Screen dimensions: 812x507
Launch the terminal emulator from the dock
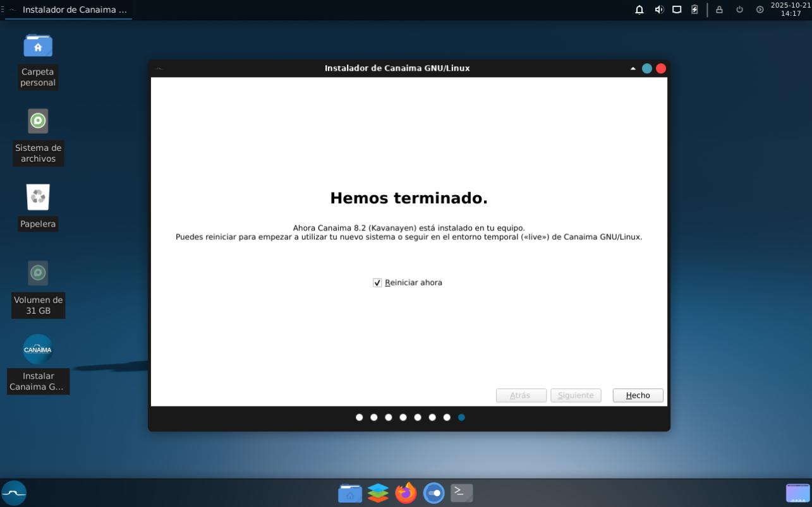[461, 493]
